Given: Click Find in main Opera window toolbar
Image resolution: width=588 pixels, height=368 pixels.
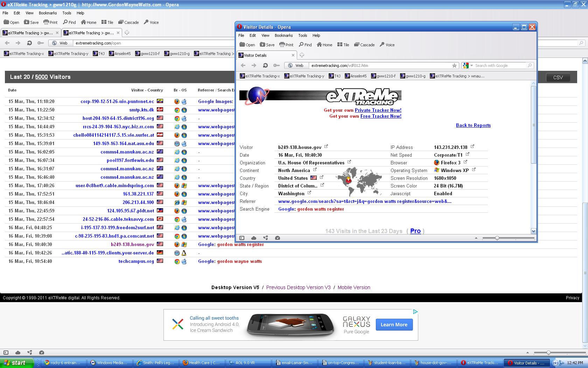Looking at the screenshot, I should coord(69,22).
